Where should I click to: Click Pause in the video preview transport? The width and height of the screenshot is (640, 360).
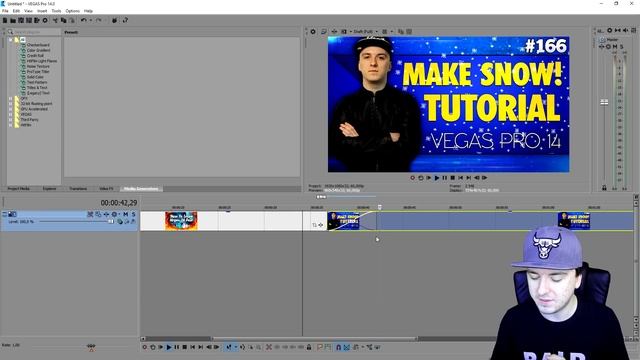point(445,178)
